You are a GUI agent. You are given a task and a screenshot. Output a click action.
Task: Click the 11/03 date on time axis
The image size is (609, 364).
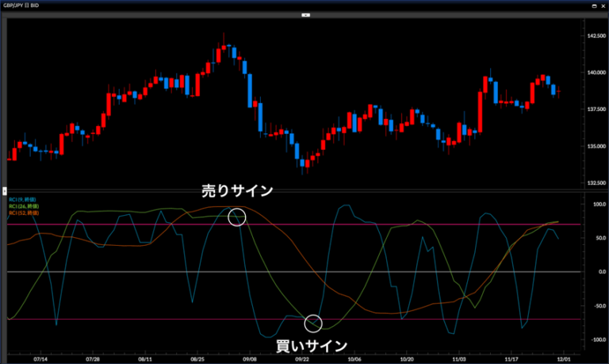(x=458, y=358)
